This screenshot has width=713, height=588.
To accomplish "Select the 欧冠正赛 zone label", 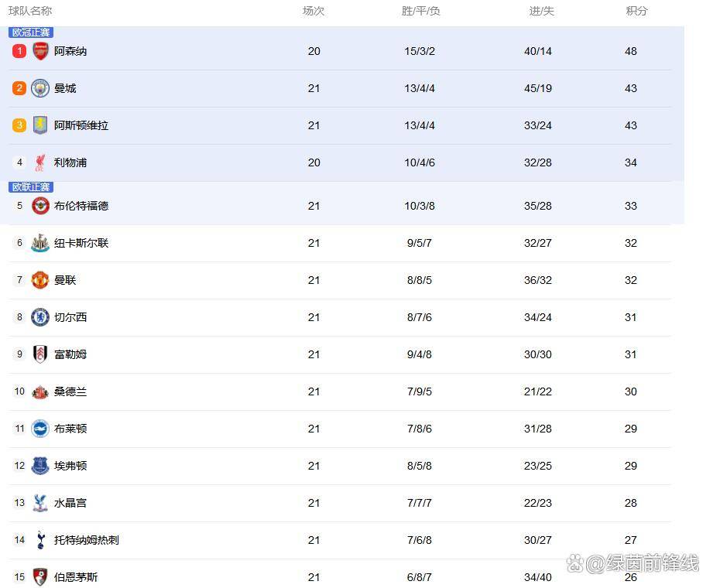I will click(31, 32).
